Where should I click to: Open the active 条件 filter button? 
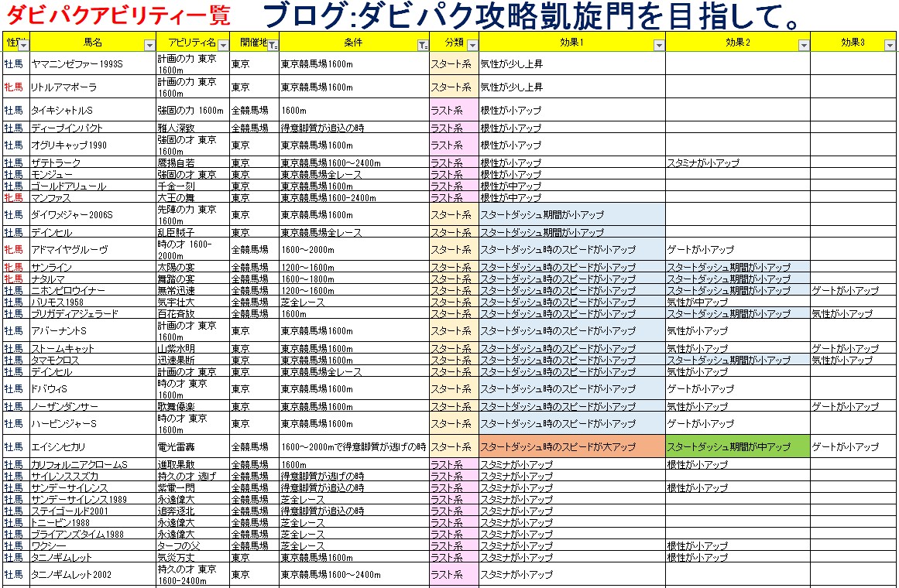click(x=423, y=45)
